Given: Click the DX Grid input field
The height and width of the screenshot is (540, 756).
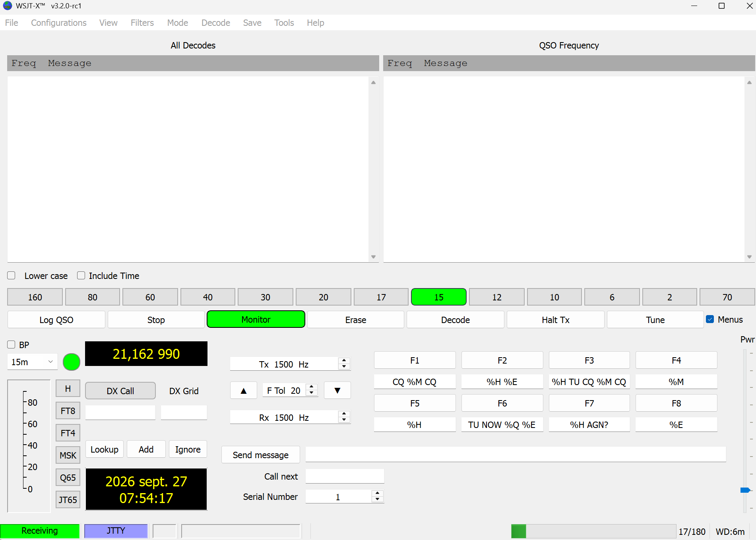Looking at the screenshot, I should (184, 412).
